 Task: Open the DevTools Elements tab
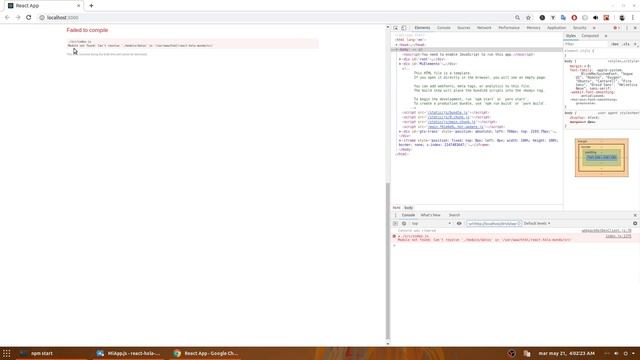coord(422,28)
